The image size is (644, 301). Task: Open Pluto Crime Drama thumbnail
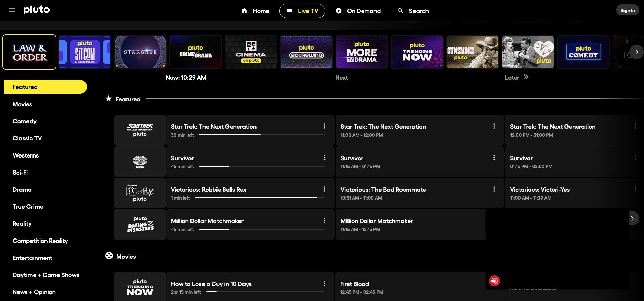[196, 52]
